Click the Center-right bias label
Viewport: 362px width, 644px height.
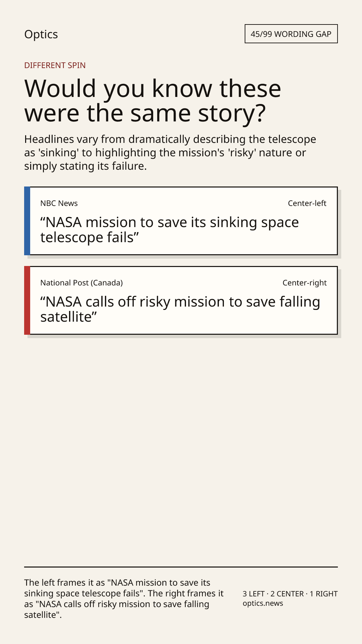click(x=304, y=283)
